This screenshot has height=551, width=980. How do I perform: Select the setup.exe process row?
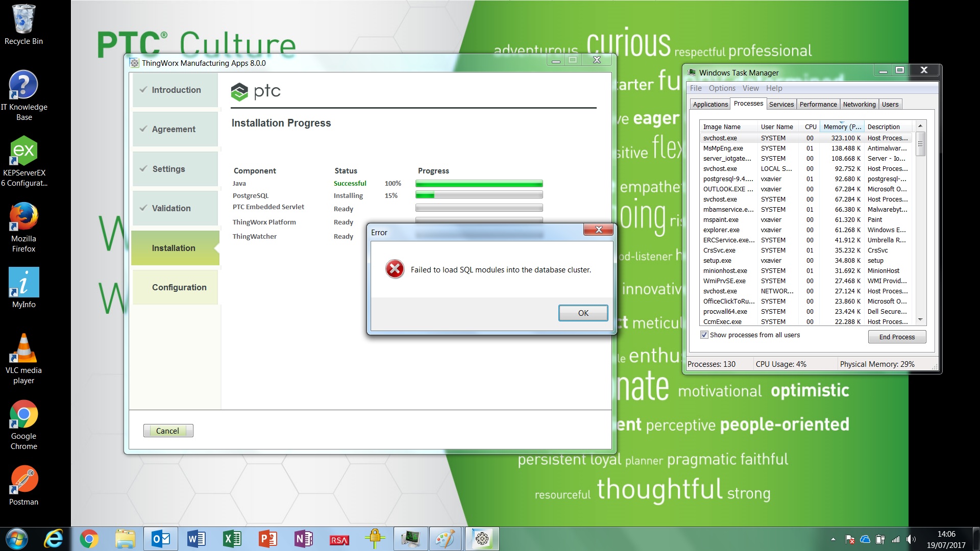pyautogui.click(x=805, y=260)
